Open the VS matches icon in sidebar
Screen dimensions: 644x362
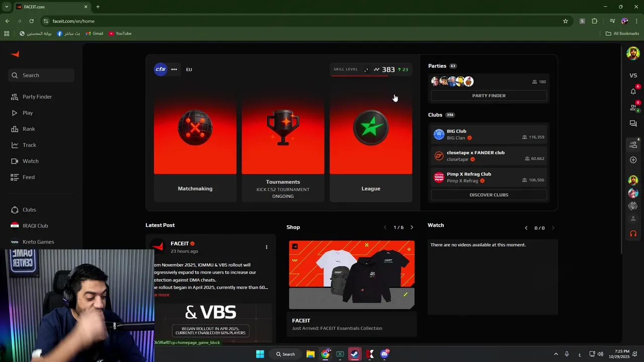(x=633, y=75)
